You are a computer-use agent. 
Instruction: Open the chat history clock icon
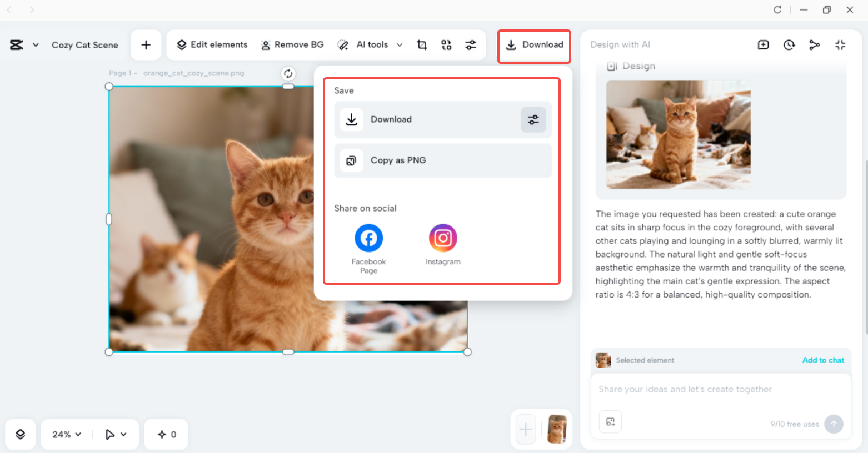click(789, 45)
